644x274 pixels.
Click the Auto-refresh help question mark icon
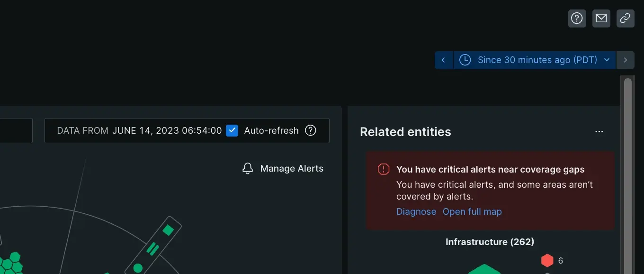coord(310,130)
